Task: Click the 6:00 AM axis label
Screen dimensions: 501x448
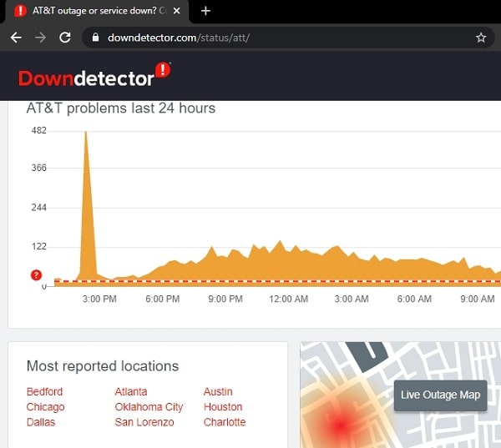Action: [x=414, y=299]
